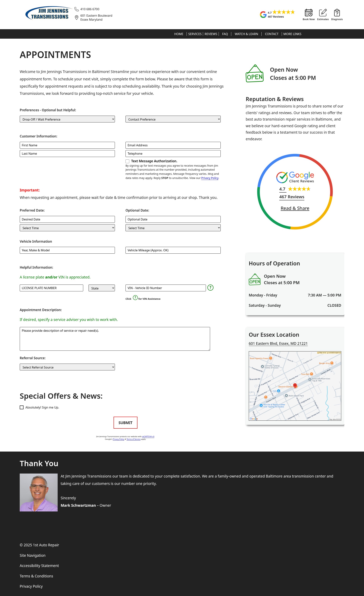Click the 410 686 6700 phone number
The height and width of the screenshot is (596, 364).
pos(90,9)
